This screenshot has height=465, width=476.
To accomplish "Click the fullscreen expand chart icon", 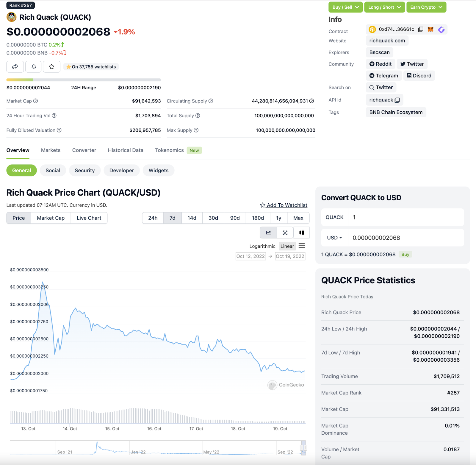I will pos(285,233).
